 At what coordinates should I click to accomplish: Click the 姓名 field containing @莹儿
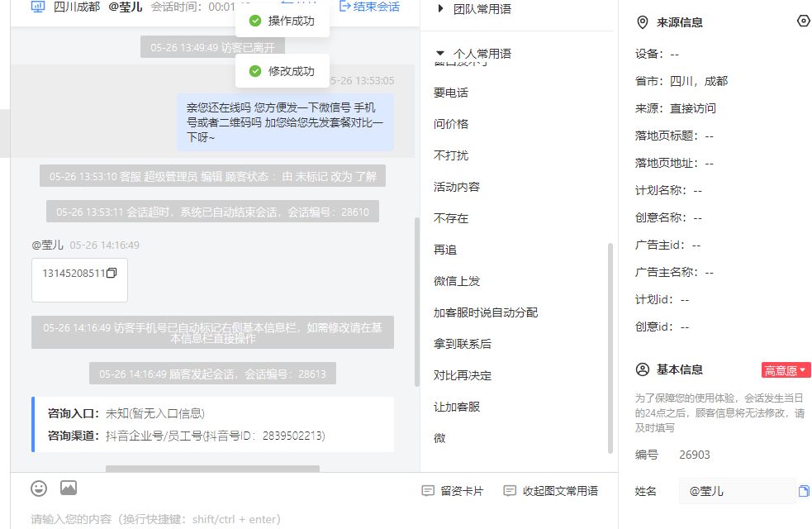(737, 491)
